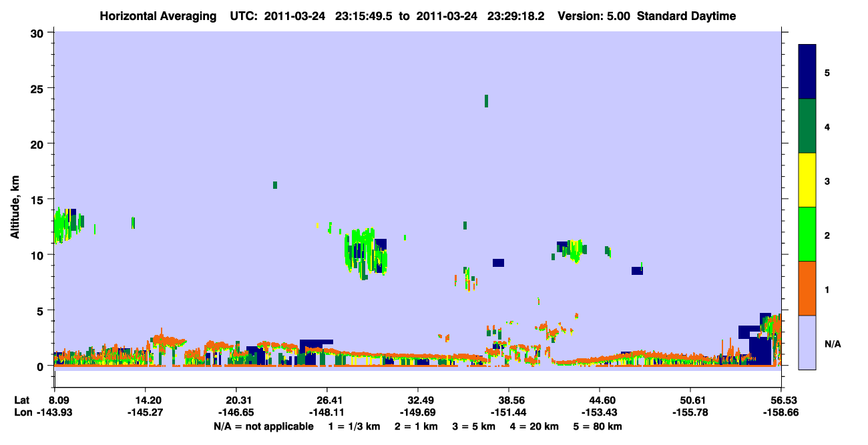Viewport: 868px width, 445px height.
Task: Click the 0 altitude tick label
Action: (x=41, y=366)
